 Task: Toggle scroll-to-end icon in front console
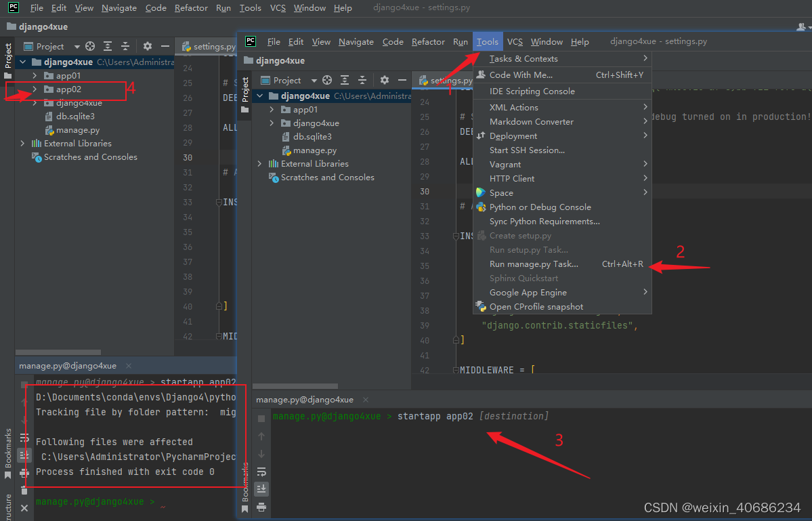pos(261,489)
